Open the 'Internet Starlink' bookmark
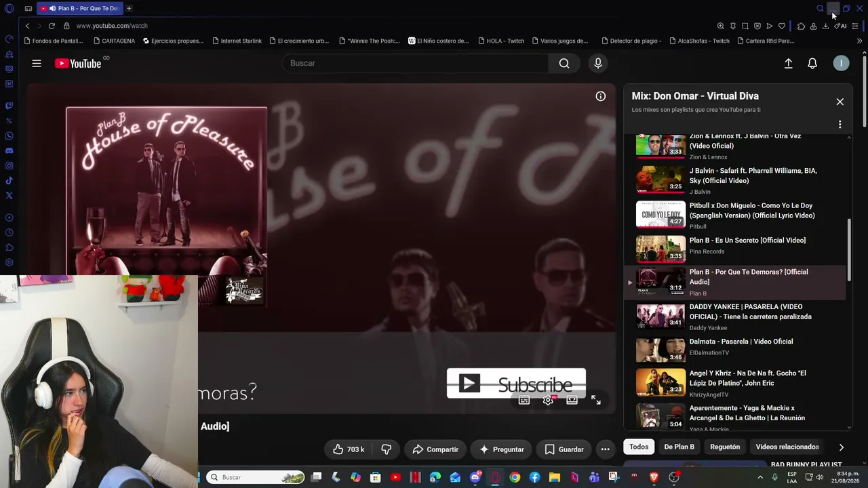 [x=237, y=41]
